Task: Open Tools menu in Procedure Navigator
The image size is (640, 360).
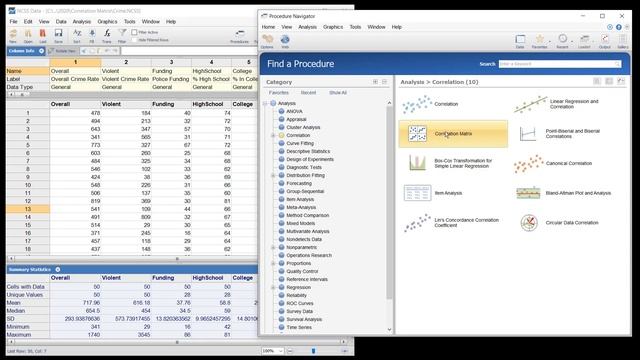Action: [x=355, y=27]
